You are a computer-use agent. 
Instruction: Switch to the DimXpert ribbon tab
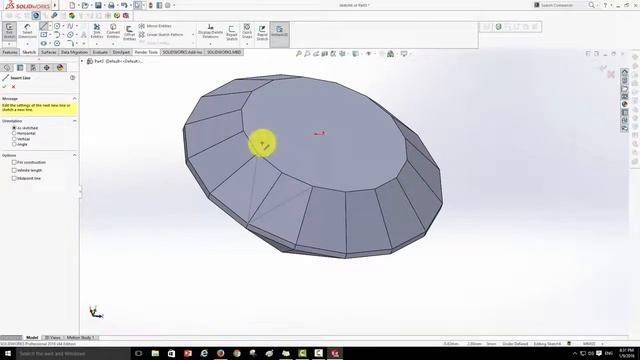(x=121, y=52)
